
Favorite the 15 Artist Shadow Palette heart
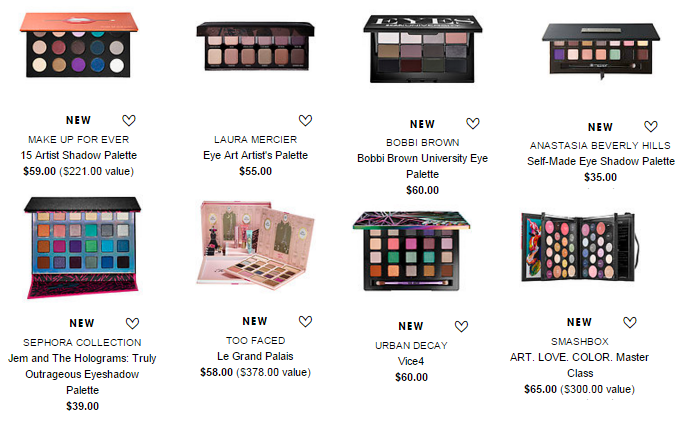(x=129, y=120)
